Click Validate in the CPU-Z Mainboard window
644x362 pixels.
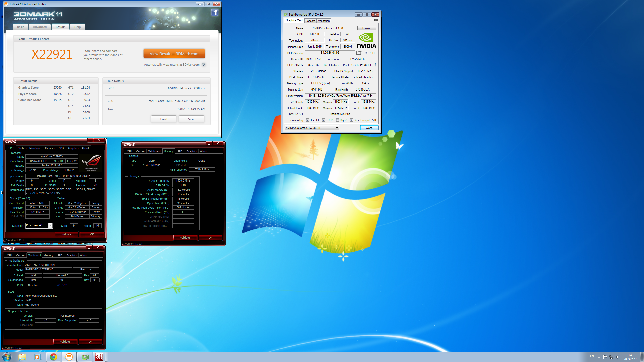pyautogui.click(x=65, y=342)
